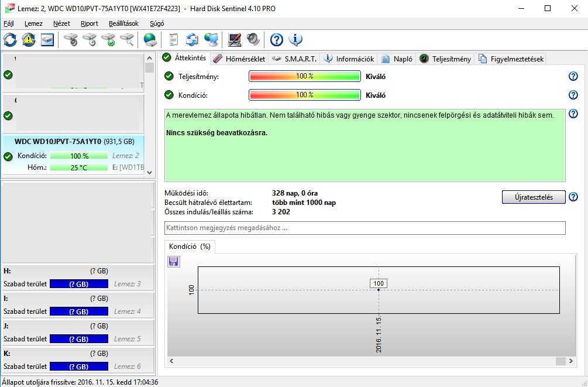This screenshot has height=387, width=588.
Task: Click the speaker sound toolbar icon
Action: pos(253,39)
